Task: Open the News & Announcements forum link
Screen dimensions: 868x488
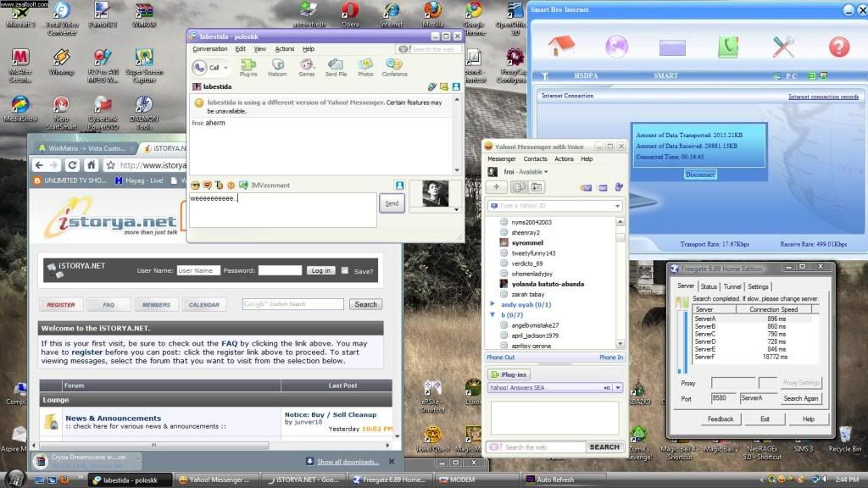Action: (x=114, y=419)
